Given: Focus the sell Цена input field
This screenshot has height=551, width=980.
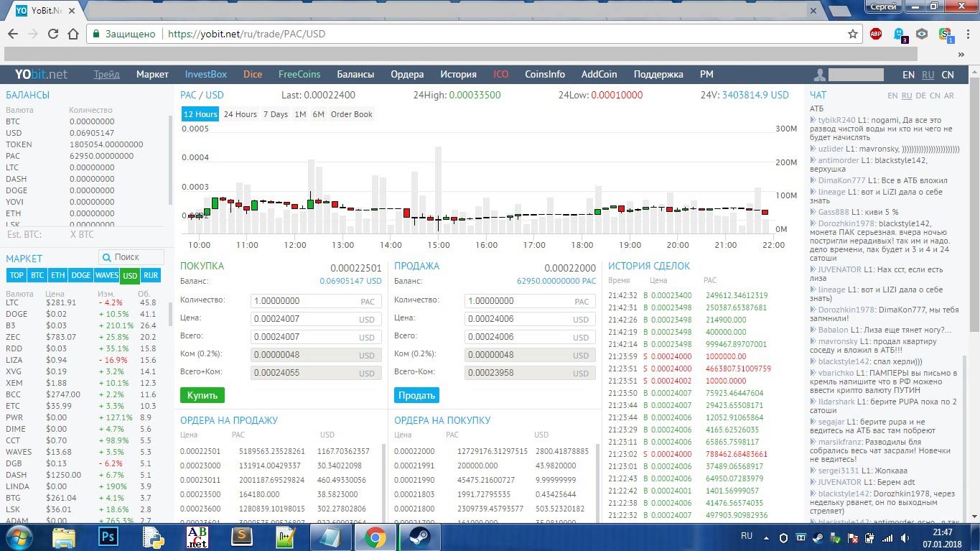Looking at the screenshot, I should pyautogui.click(x=531, y=319).
